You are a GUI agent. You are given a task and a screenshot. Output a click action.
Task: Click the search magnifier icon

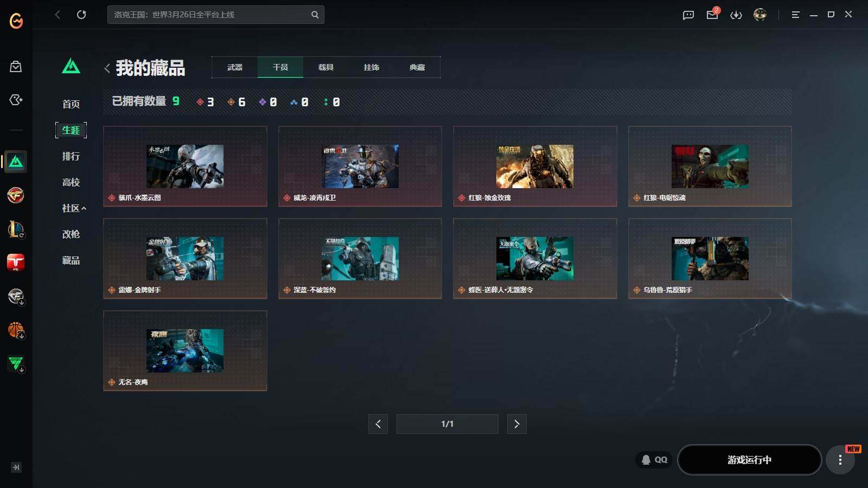[315, 15]
